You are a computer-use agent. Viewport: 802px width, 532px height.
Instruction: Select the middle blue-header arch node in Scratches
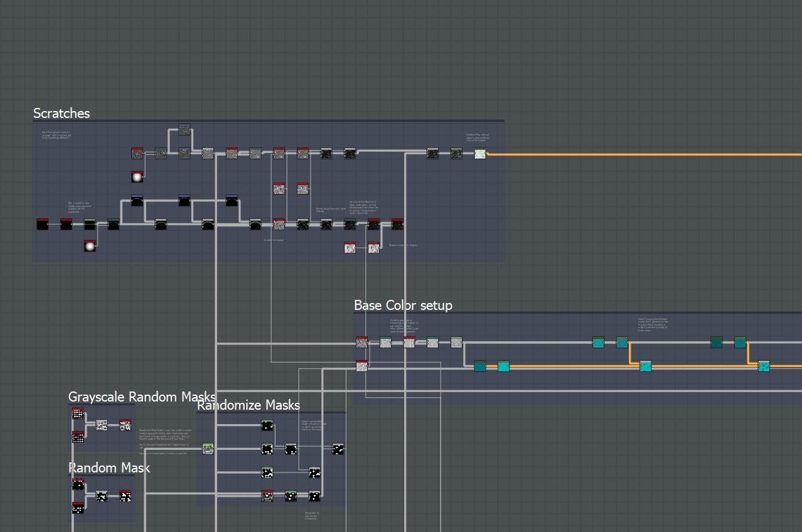pyautogui.click(x=184, y=201)
